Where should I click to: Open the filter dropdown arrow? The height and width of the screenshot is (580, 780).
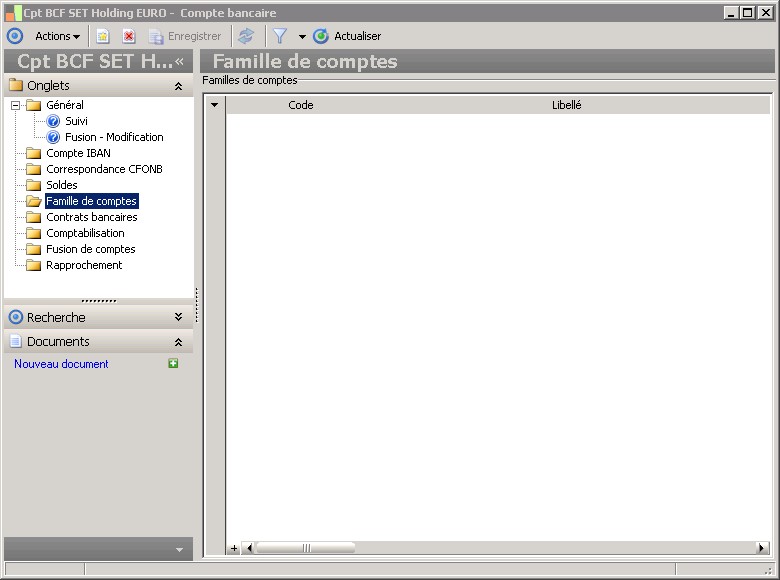tap(302, 36)
